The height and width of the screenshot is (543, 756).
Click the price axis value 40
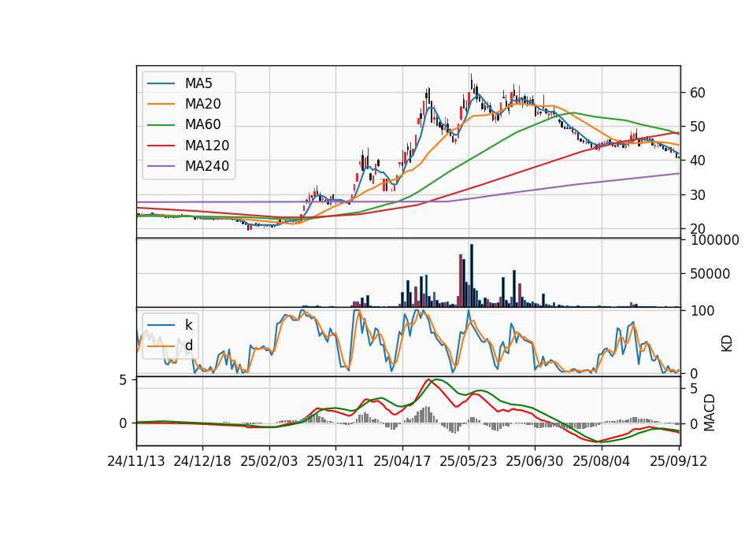(x=698, y=161)
